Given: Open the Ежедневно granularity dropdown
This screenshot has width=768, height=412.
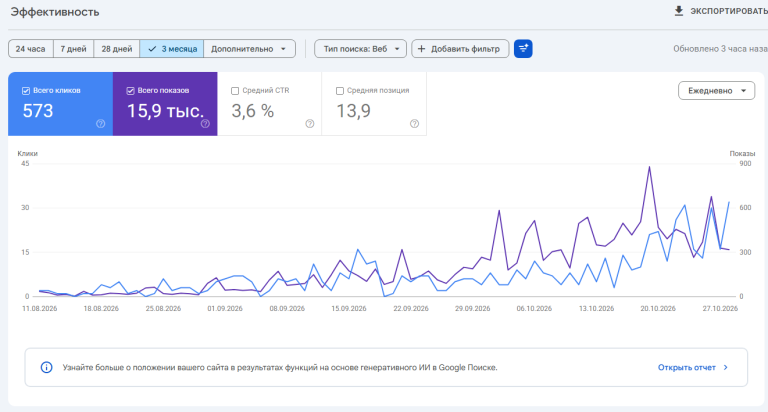Looking at the screenshot, I should (x=716, y=91).
